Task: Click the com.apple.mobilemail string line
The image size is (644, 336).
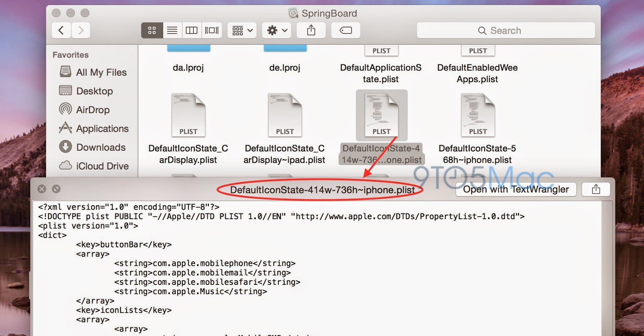Action: point(202,273)
